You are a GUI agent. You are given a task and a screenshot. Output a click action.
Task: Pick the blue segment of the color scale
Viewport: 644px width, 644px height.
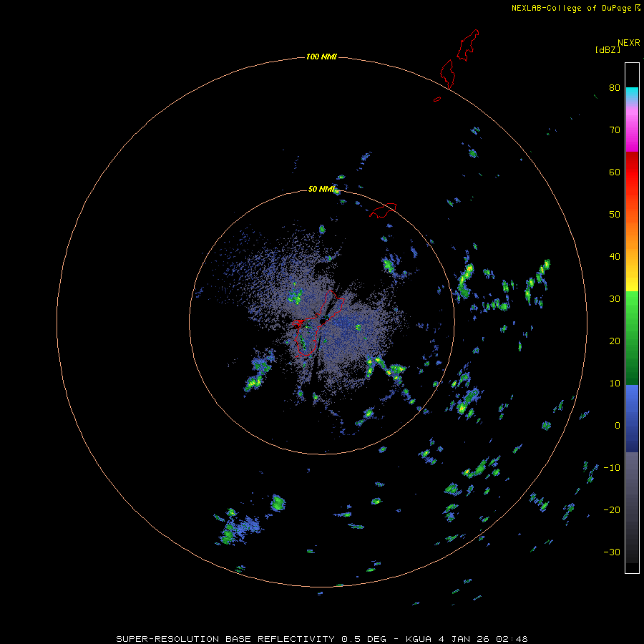coord(632,418)
